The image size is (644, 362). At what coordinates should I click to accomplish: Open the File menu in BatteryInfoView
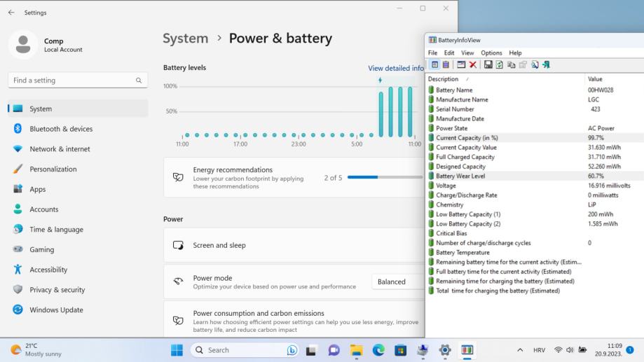pos(432,53)
